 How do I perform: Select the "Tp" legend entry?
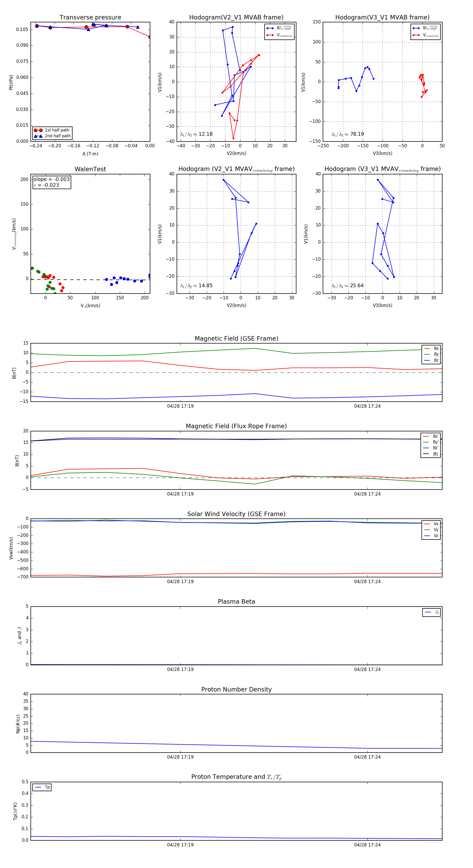(x=42, y=788)
